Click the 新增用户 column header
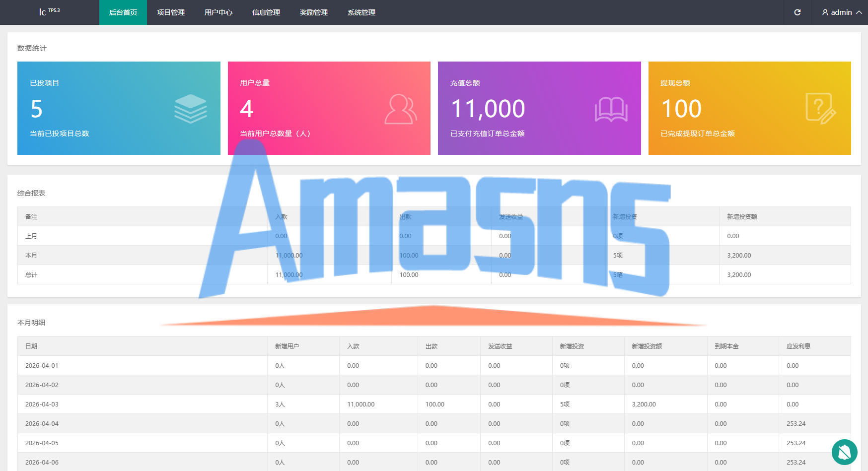Screen dimensions: 868x471 (287, 346)
